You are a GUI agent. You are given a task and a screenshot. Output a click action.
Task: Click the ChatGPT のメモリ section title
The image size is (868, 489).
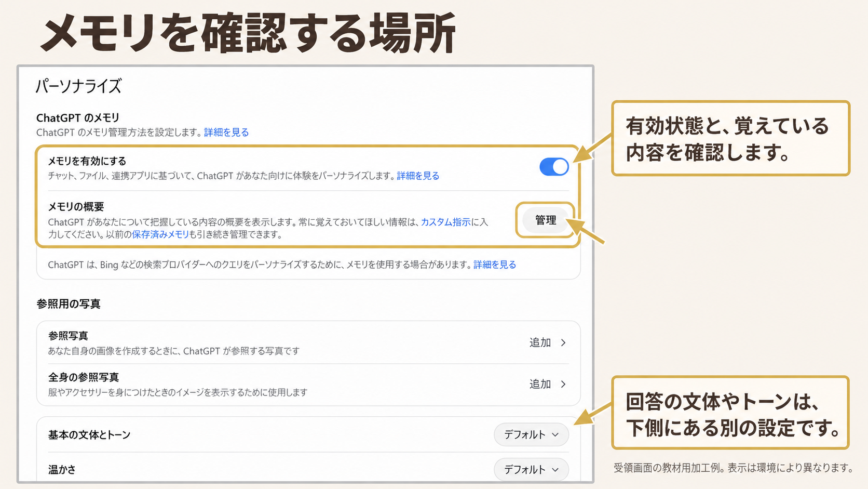point(78,118)
